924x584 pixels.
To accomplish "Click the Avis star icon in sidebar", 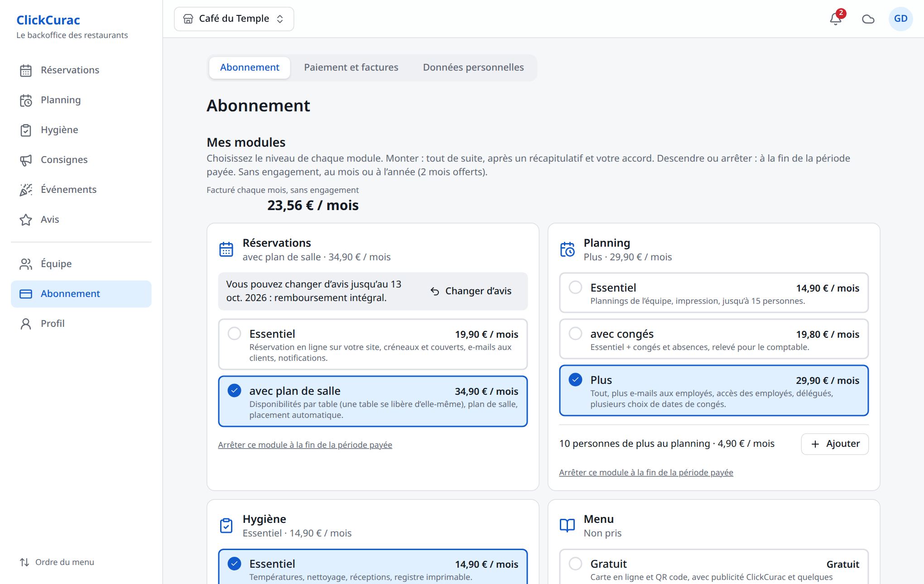I will 26,220.
